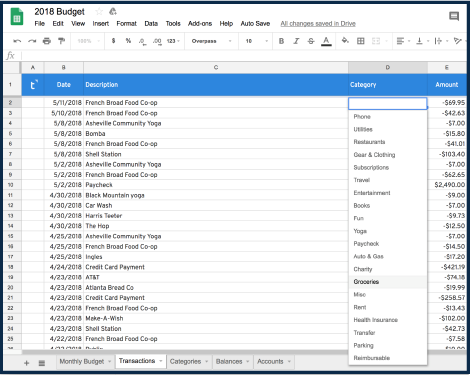This screenshot has width=470, height=375.
Task: Open the comments icon at top right
Action: point(454,16)
